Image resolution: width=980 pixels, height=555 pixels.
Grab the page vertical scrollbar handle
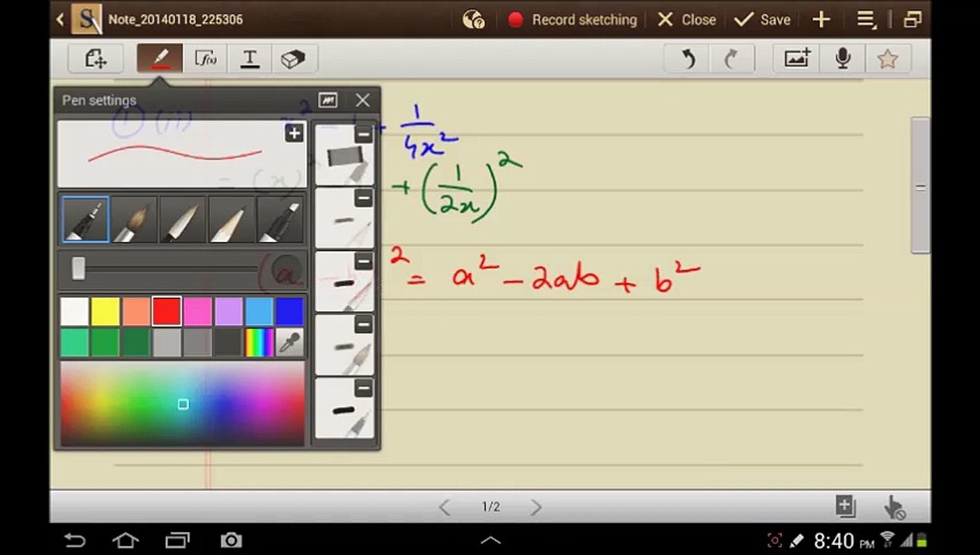(x=920, y=186)
